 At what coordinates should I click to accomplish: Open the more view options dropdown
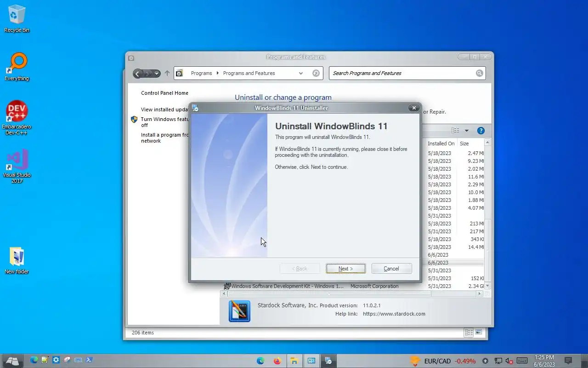click(467, 131)
